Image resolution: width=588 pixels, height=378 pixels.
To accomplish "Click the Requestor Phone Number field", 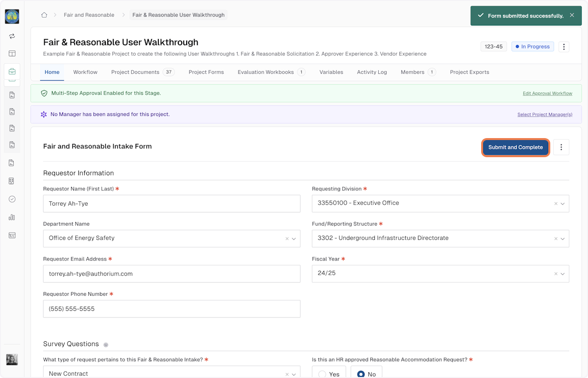I will tap(171, 309).
